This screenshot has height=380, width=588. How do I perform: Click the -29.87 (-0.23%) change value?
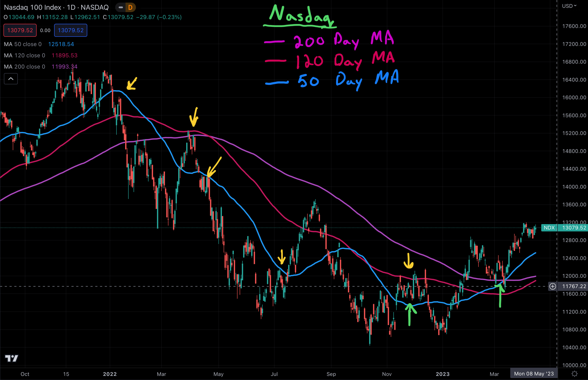(x=159, y=17)
